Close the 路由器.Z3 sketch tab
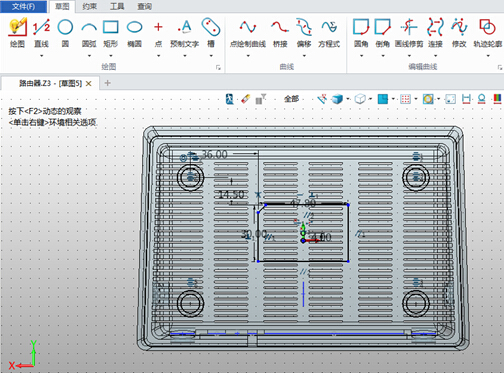Viewport: 504px width, 374px height. coord(89,84)
